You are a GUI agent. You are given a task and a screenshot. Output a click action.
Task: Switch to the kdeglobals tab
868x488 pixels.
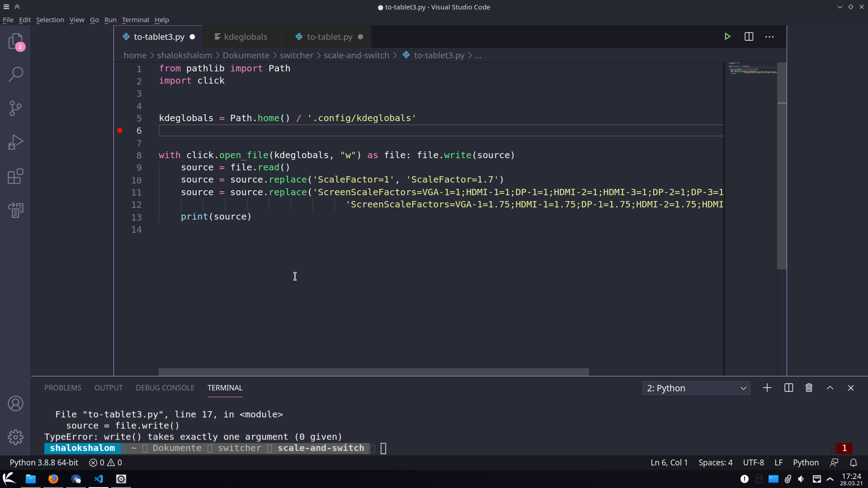point(245,37)
